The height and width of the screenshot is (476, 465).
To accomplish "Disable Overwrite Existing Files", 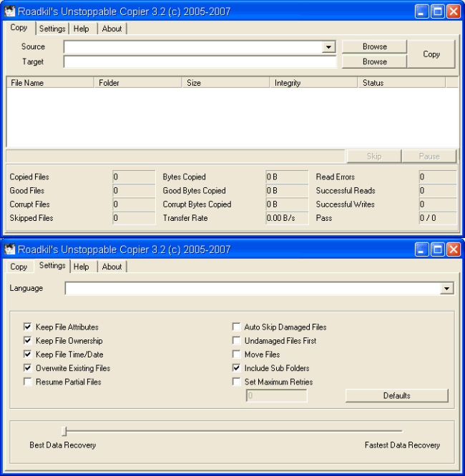I will pos(28,367).
